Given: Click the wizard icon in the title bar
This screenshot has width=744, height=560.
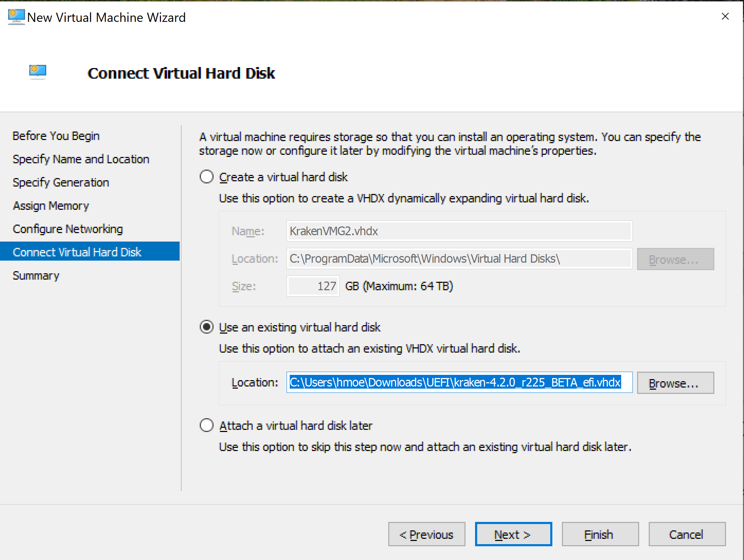Looking at the screenshot, I should [x=16, y=17].
